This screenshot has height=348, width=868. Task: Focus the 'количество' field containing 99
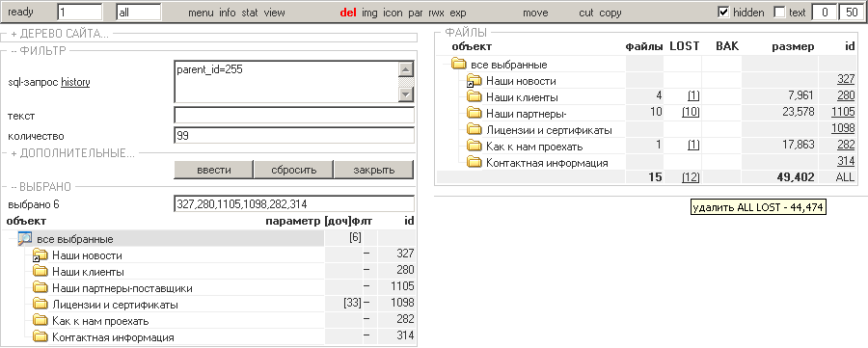pos(294,136)
